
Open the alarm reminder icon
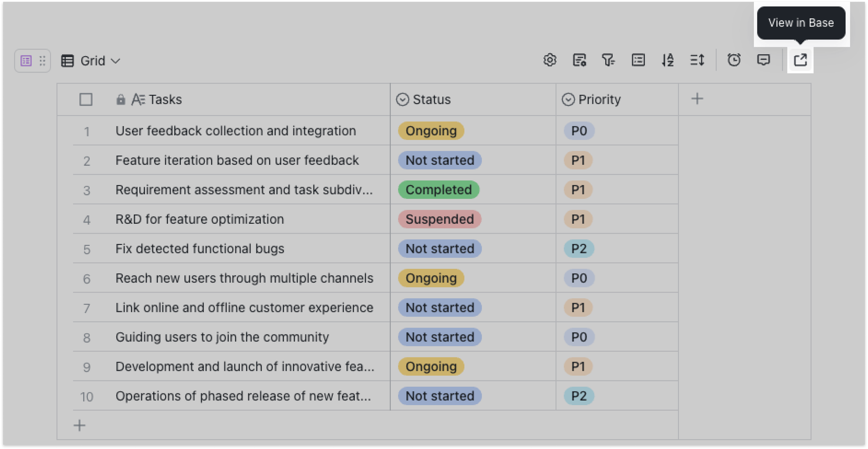[735, 61]
